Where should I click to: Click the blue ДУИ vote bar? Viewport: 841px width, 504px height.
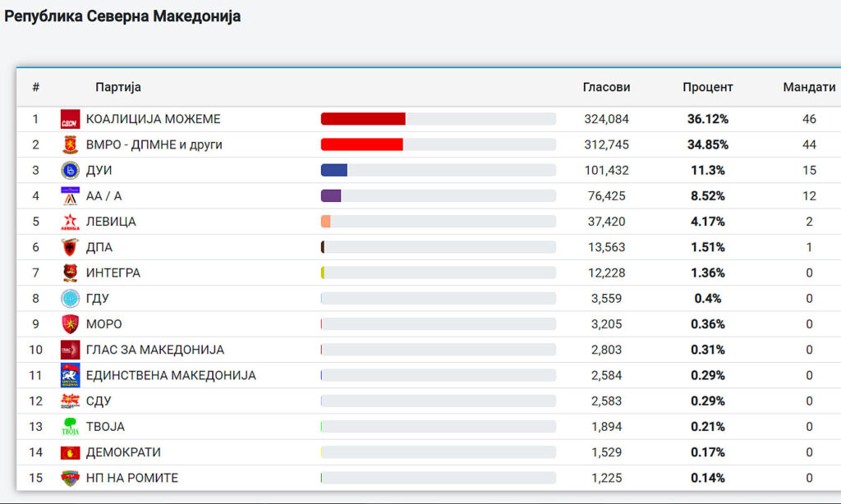[x=334, y=171]
